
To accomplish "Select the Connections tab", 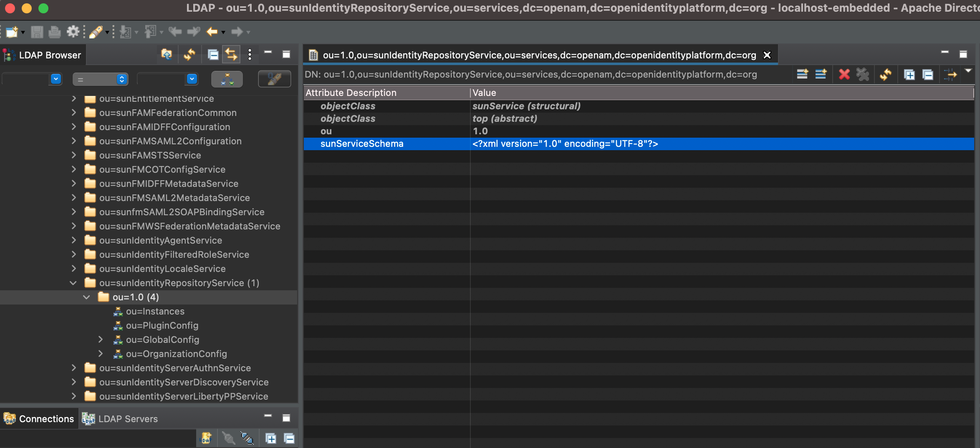I will 39,418.
